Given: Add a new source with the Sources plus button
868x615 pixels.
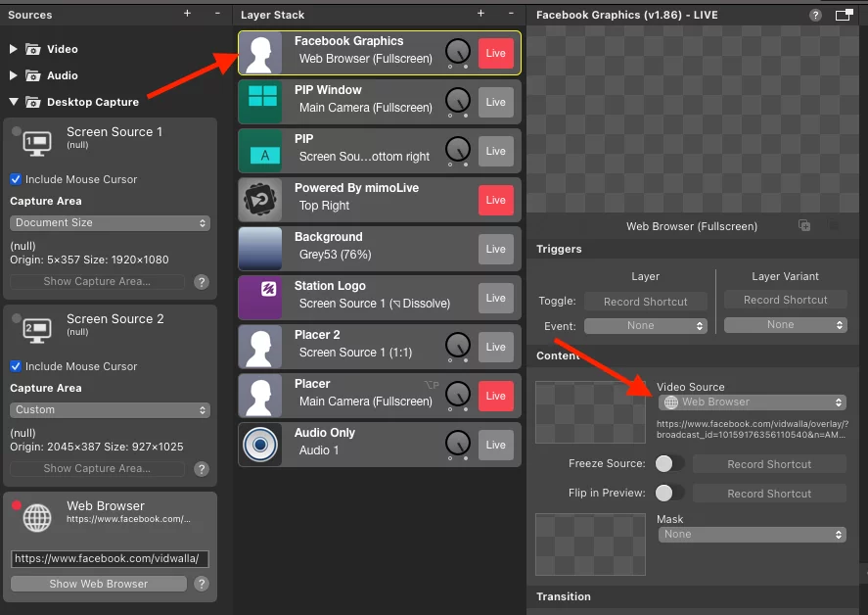Looking at the screenshot, I should point(187,14).
